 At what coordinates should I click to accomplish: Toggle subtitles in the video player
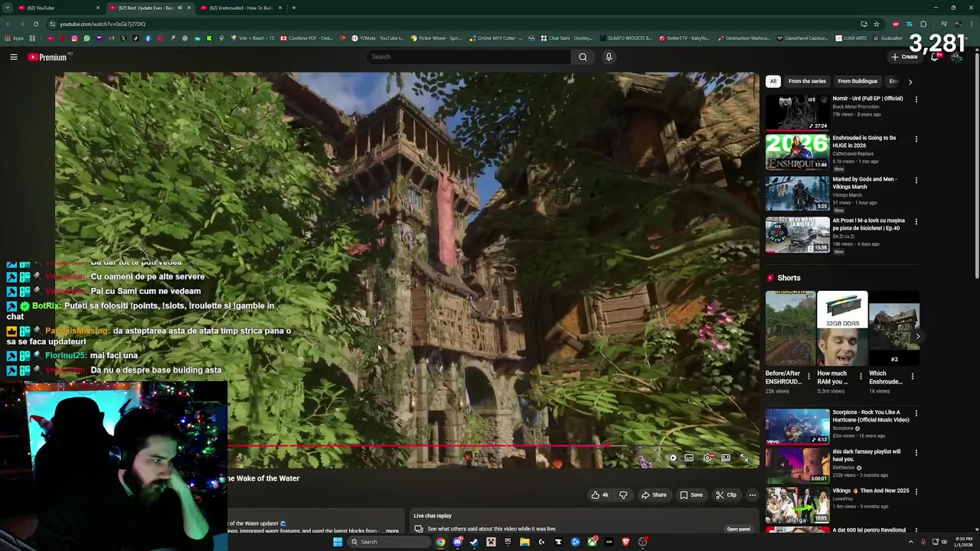click(x=689, y=458)
